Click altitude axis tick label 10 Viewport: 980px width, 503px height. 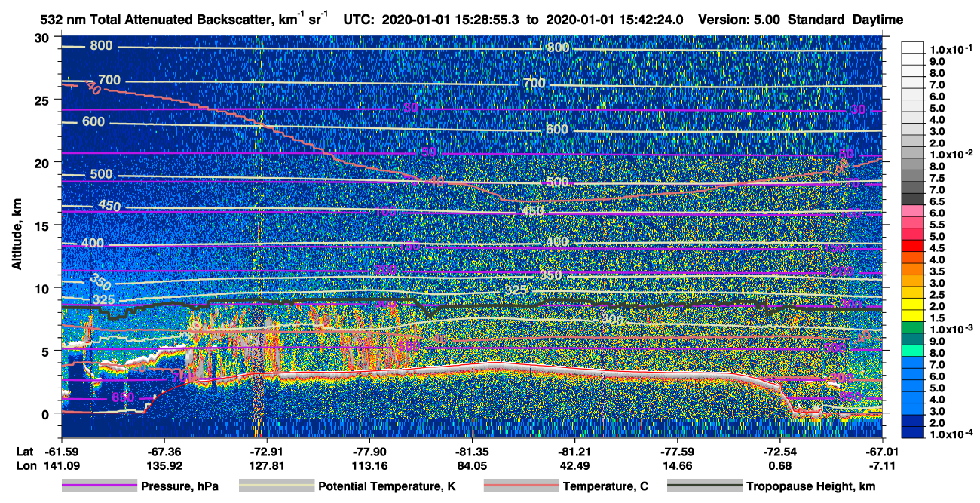[x=42, y=287]
